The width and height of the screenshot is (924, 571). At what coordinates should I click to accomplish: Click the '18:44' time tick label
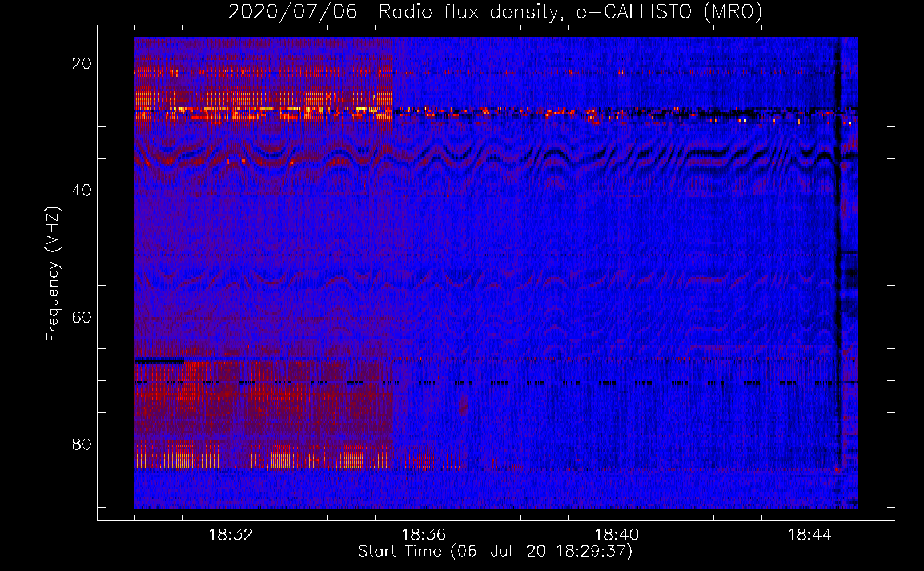(810, 535)
